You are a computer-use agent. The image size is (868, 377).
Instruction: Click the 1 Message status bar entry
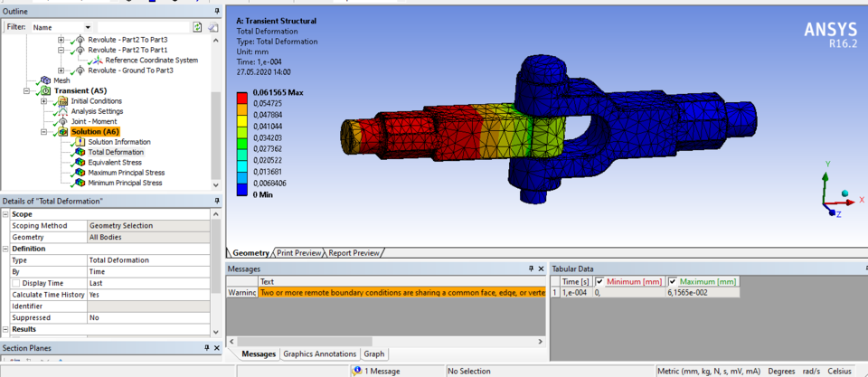382,371
